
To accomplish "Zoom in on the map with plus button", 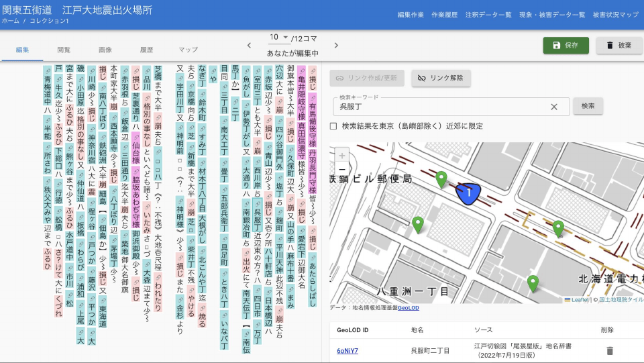I will tap(341, 156).
